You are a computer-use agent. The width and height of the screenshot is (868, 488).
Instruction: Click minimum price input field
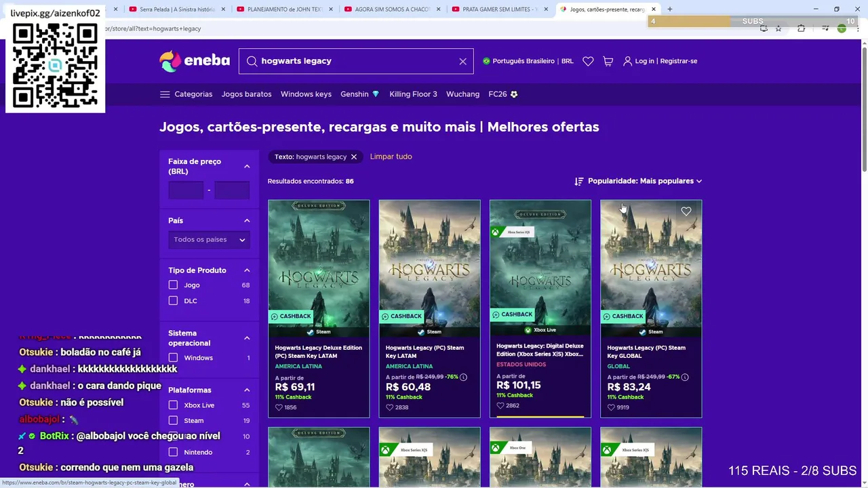tap(186, 190)
